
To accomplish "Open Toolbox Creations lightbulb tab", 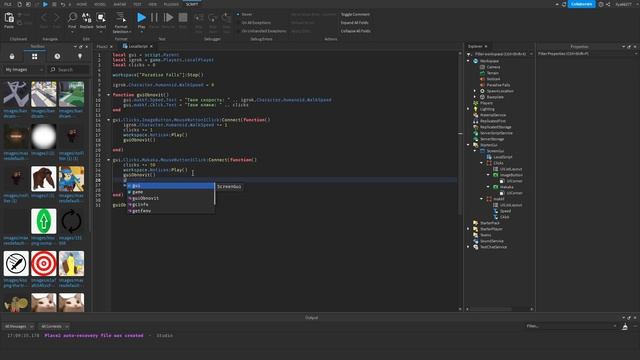I will coord(80,56).
